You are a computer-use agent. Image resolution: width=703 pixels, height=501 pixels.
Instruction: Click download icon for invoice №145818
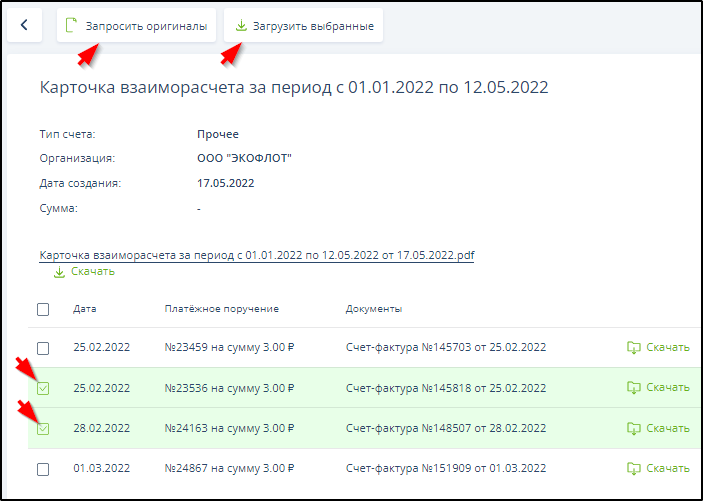coord(632,387)
